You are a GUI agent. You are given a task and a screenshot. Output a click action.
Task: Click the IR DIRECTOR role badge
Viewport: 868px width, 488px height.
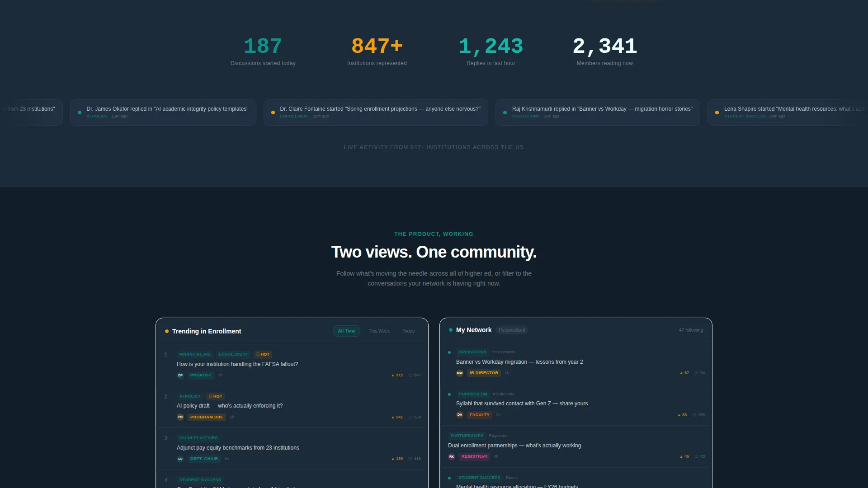[x=484, y=373]
